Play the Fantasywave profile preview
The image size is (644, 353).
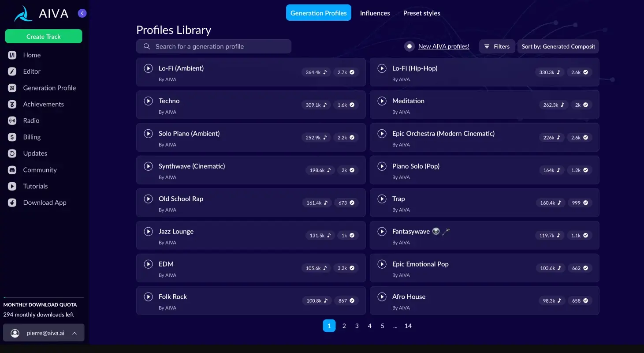coord(382,232)
